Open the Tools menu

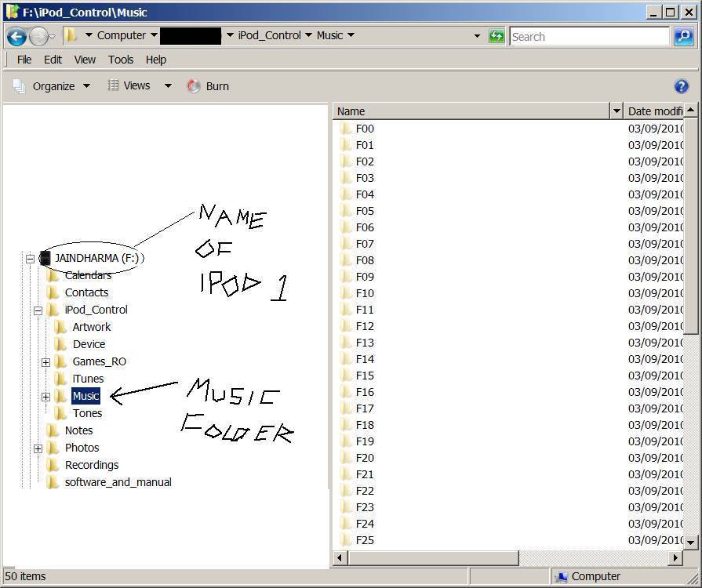[x=121, y=60]
